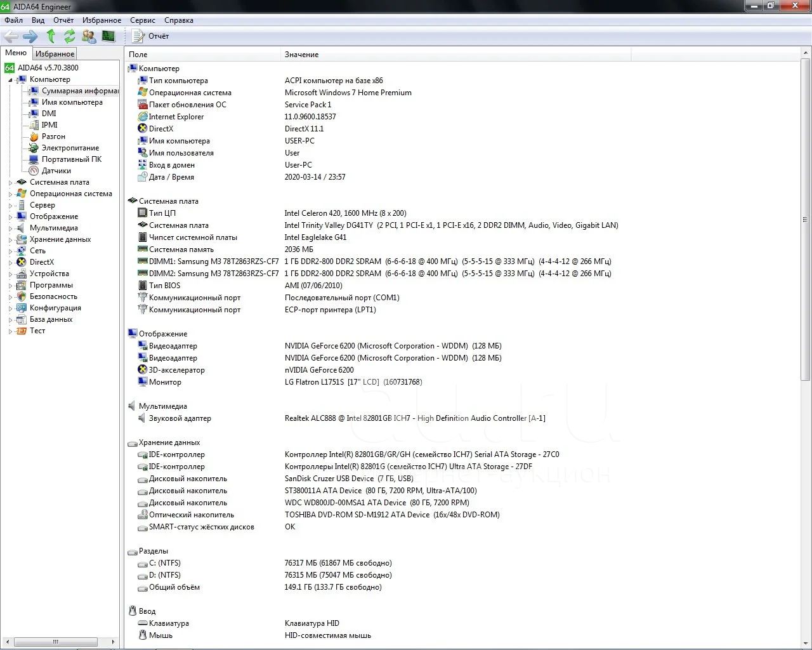This screenshot has width=812, height=650.
Task: Click the Значение column header
Action: point(455,55)
